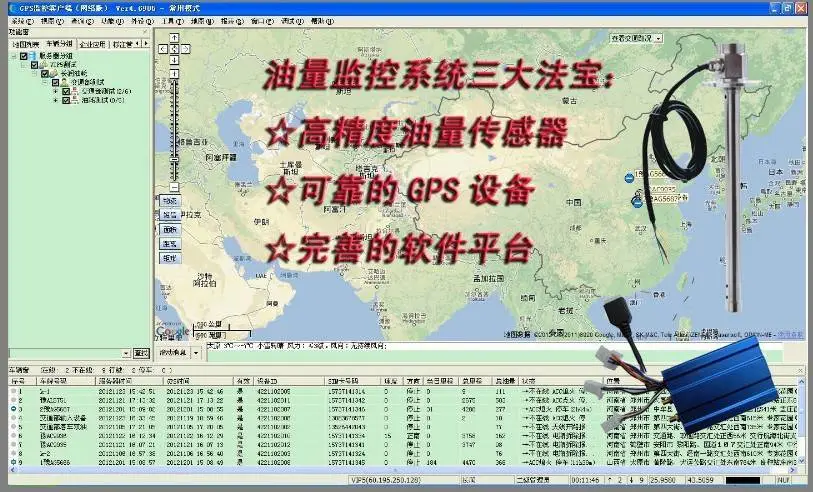Click the map zoom slider handle

pos(174,159)
